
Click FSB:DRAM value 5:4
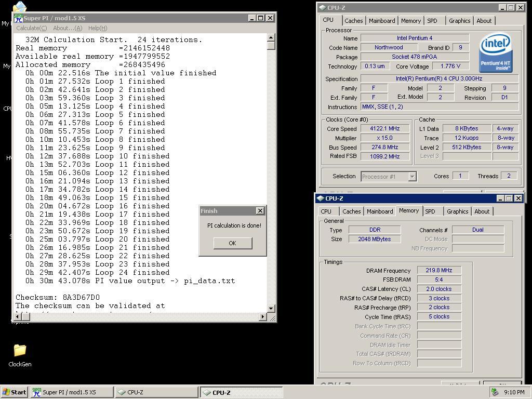pos(439,280)
